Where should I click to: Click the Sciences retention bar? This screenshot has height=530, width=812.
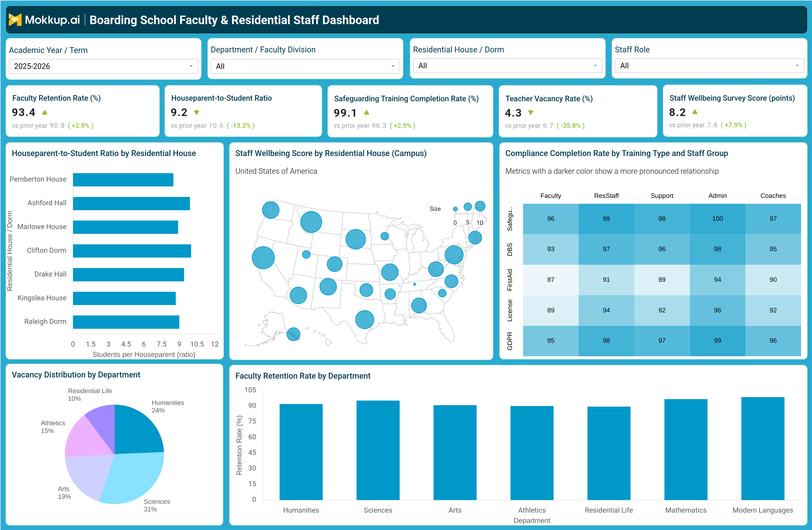point(378,450)
